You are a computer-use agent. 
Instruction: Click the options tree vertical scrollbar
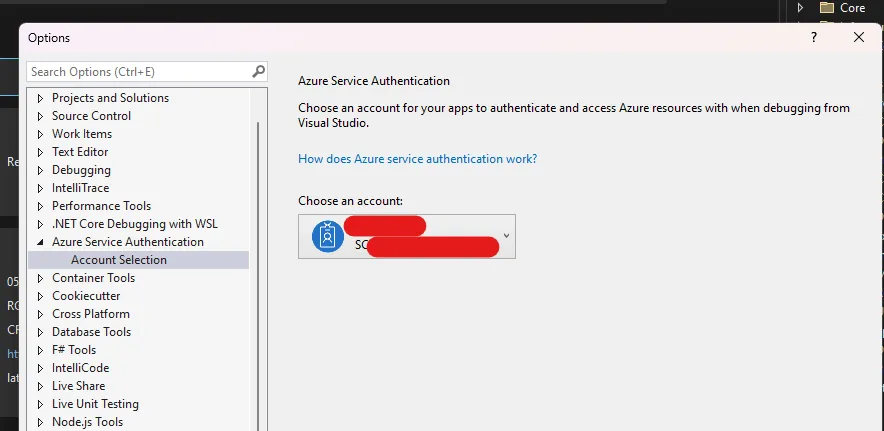258,276
